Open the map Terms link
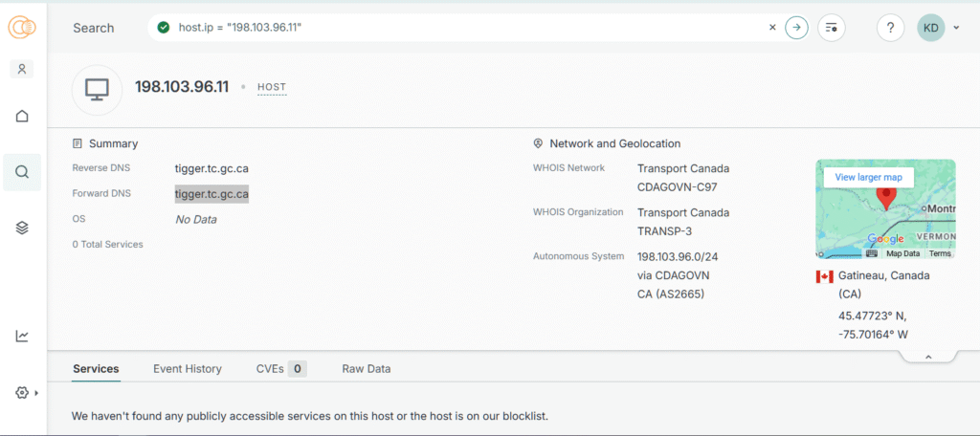Screen dimensions: 980x436 point(940,253)
